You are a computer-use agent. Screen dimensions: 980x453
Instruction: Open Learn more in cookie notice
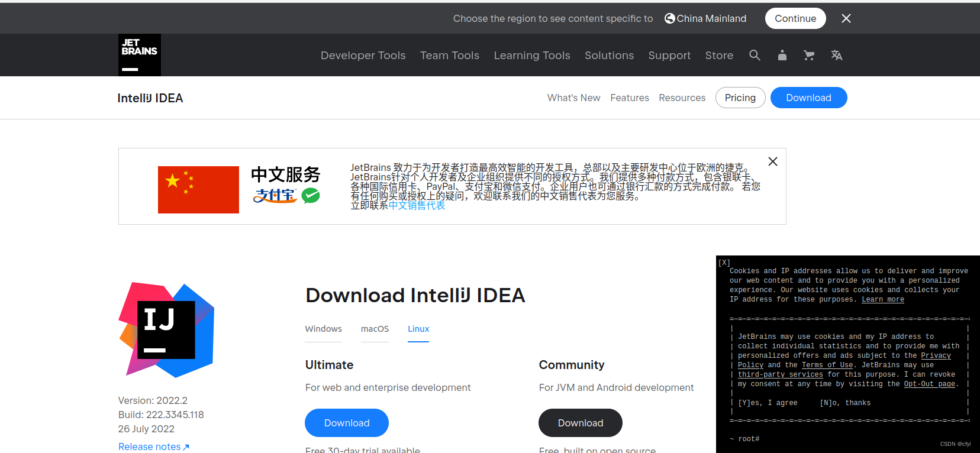pos(883,299)
